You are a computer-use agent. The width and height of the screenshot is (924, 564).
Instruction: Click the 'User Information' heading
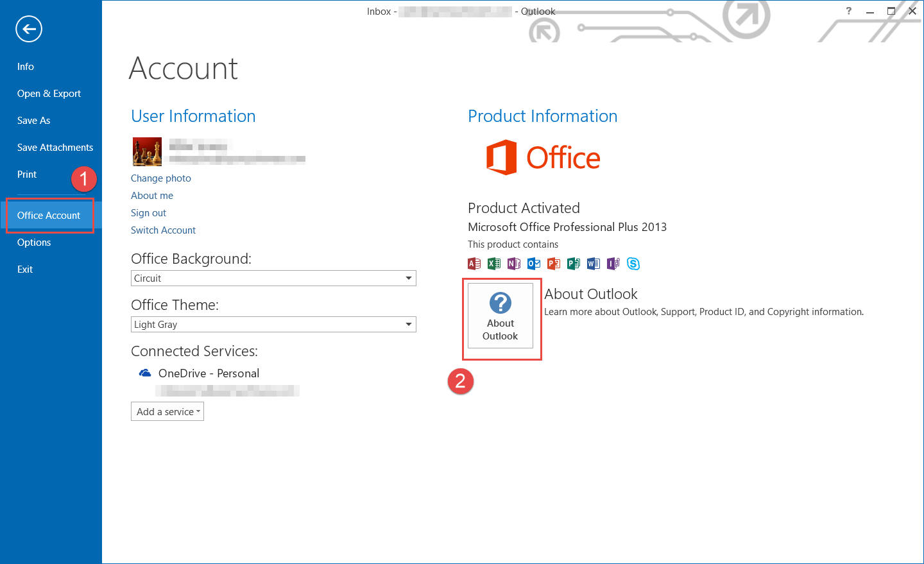pos(193,116)
